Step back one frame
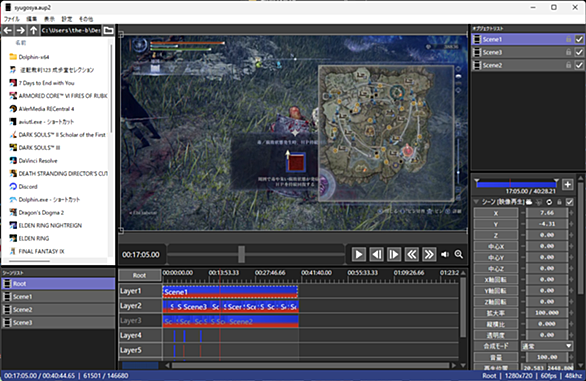Screen dimensions: 586x381 (x=376, y=255)
